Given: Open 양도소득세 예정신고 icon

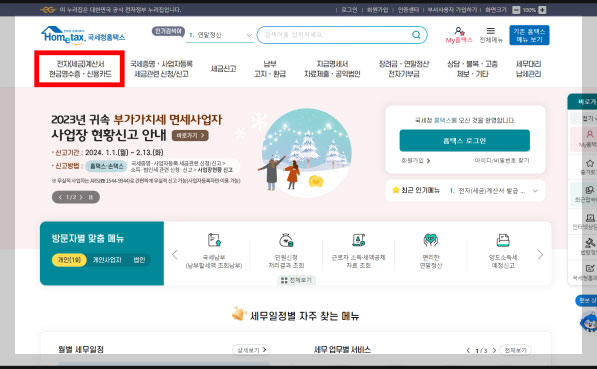Looking at the screenshot, I should pos(503,240).
